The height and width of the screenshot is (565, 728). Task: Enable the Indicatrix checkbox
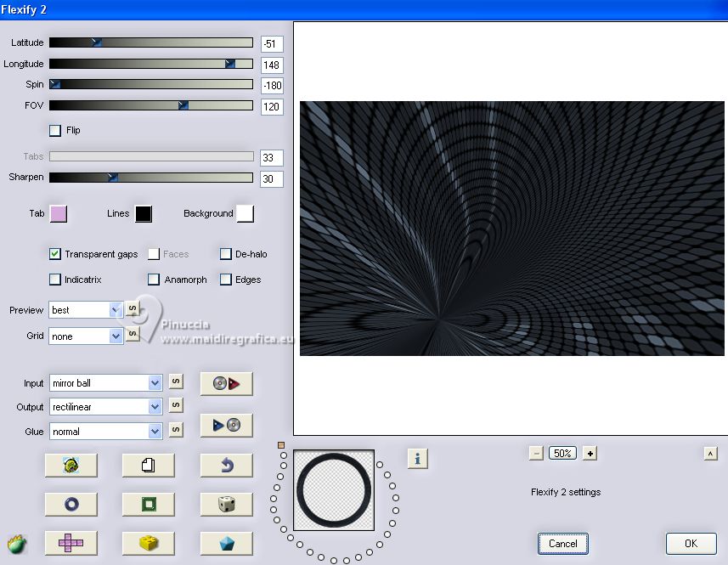pos(54,280)
